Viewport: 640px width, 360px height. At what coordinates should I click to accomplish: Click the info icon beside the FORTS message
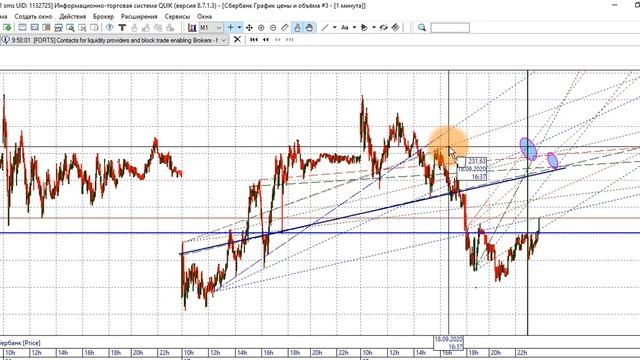[5, 40]
